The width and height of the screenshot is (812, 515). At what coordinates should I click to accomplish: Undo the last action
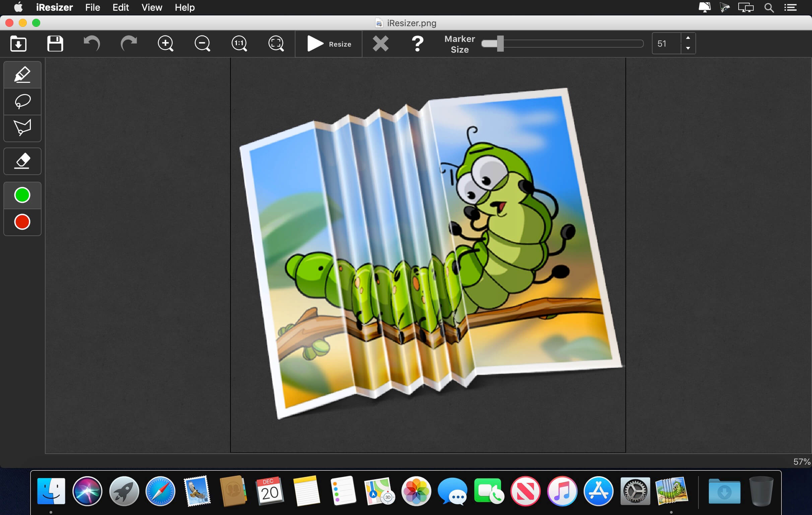pos(92,44)
